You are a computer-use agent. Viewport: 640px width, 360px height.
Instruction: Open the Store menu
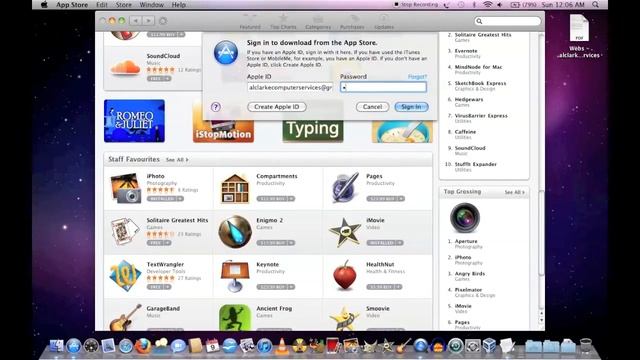point(124,5)
